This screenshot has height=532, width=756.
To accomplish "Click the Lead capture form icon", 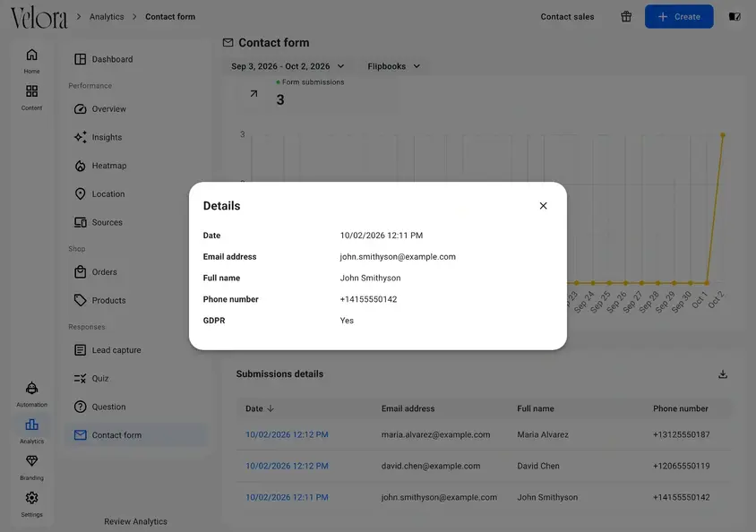I will (x=80, y=350).
